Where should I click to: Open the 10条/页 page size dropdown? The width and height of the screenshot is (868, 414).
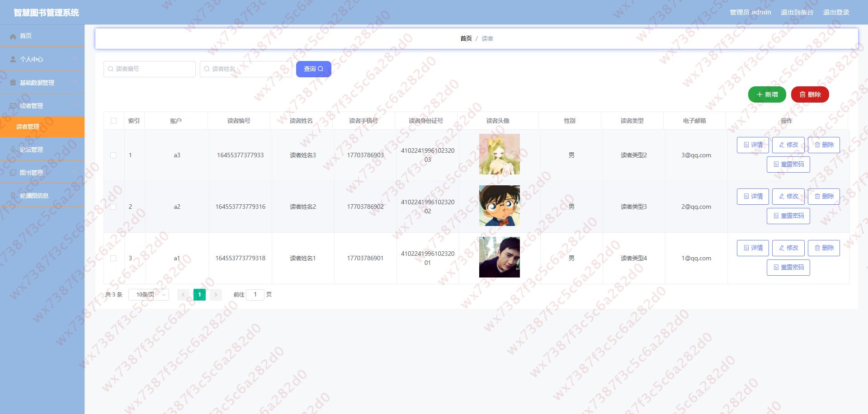(x=149, y=295)
